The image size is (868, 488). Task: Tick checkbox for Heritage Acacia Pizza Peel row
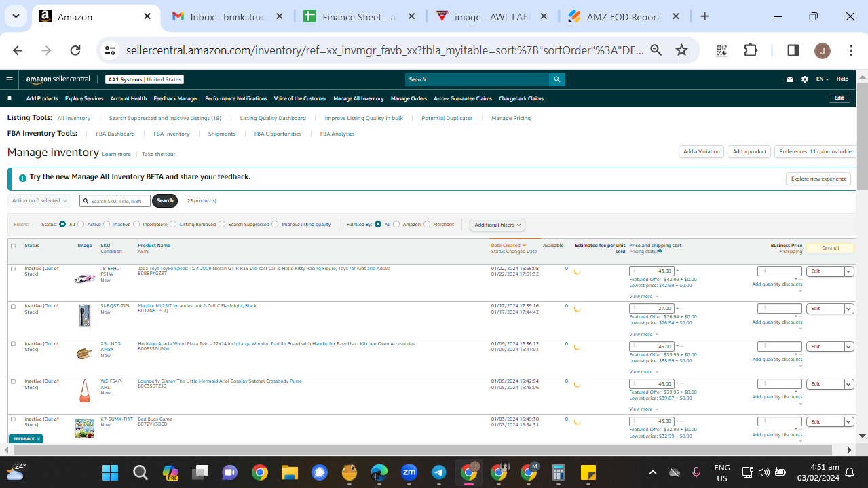pyautogui.click(x=13, y=344)
